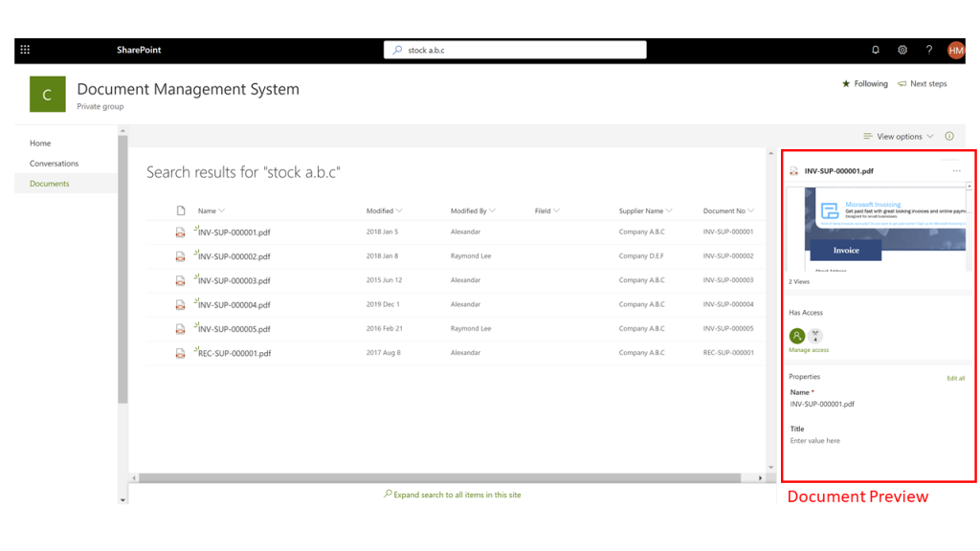Open the HM user account avatar
This screenshot has width=980, height=551.
point(955,50)
